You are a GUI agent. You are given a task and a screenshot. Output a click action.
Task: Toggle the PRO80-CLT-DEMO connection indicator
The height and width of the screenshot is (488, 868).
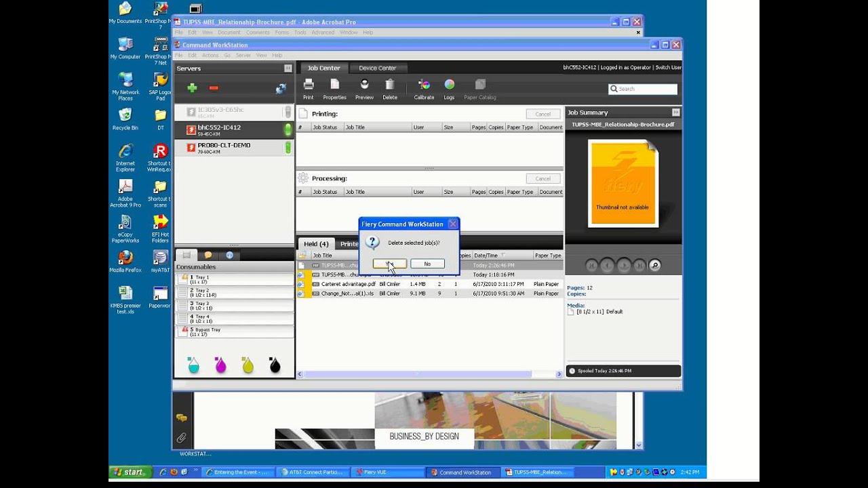click(288, 147)
